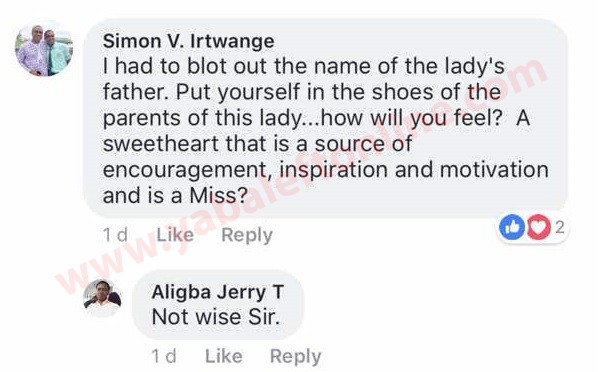This screenshot has height=372, width=606.
Task: Click the word 'sweetheart' in Simon's comment
Action: click(161, 144)
